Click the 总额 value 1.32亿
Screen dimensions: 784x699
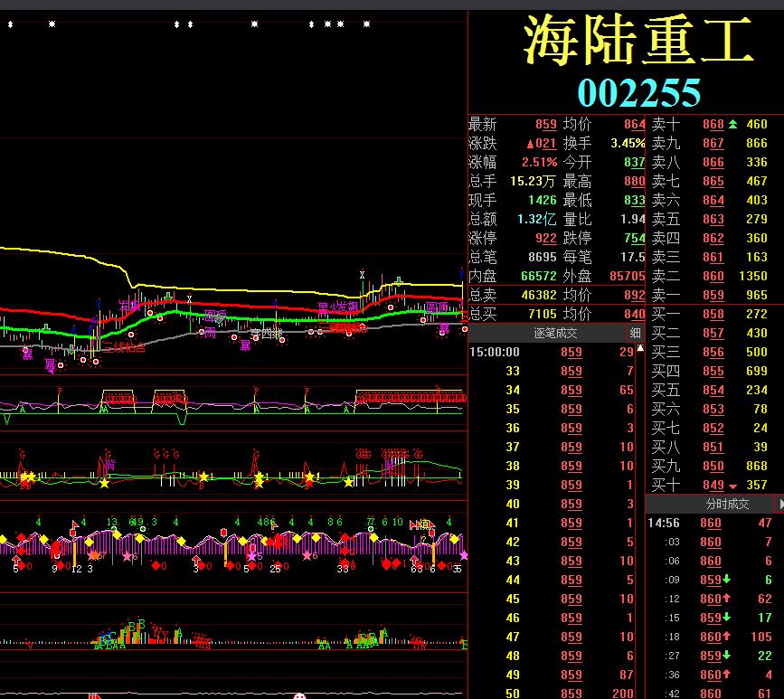(536, 219)
